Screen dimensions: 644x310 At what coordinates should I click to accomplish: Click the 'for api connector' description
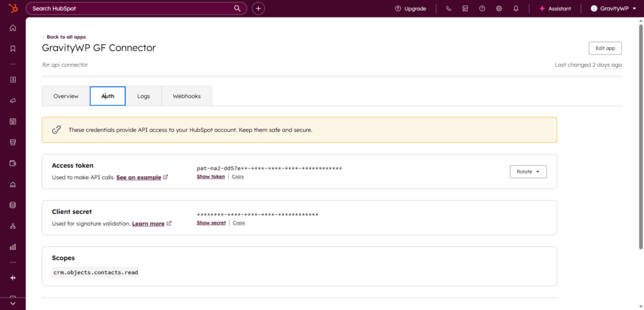click(x=65, y=65)
